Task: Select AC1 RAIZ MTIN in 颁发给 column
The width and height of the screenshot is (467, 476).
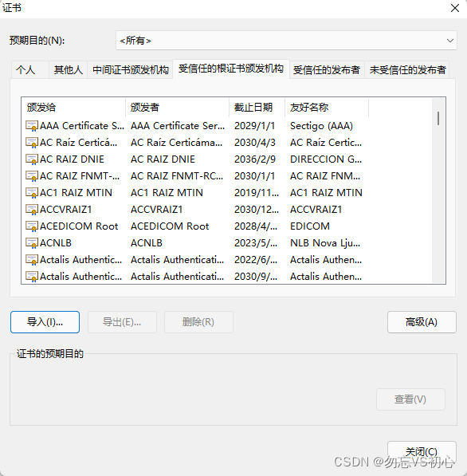Action: click(76, 192)
